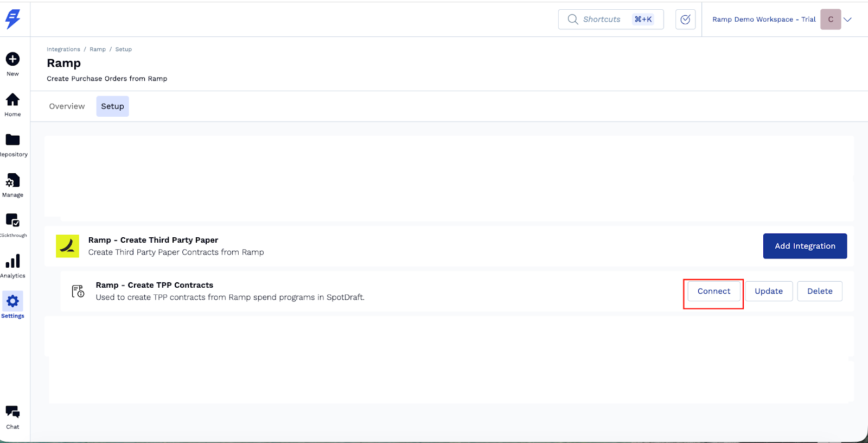Image resolution: width=868 pixels, height=443 pixels.
Task: Click the Ramp breadcrumb link
Action: click(x=98, y=49)
